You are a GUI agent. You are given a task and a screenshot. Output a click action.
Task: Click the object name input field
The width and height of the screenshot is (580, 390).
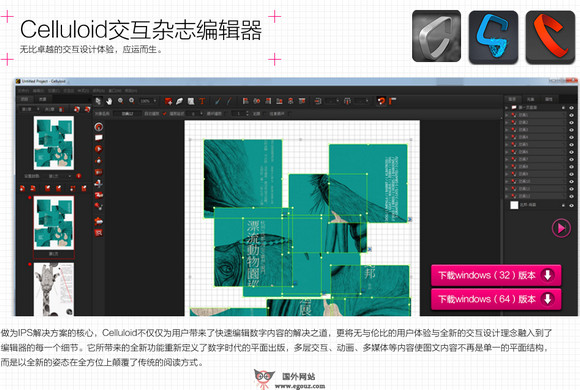point(128,114)
